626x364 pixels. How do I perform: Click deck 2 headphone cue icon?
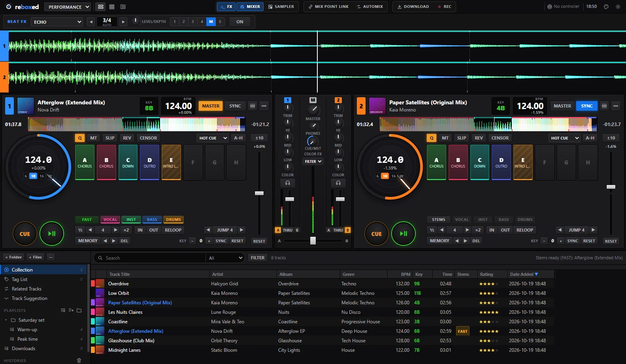click(x=338, y=183)
